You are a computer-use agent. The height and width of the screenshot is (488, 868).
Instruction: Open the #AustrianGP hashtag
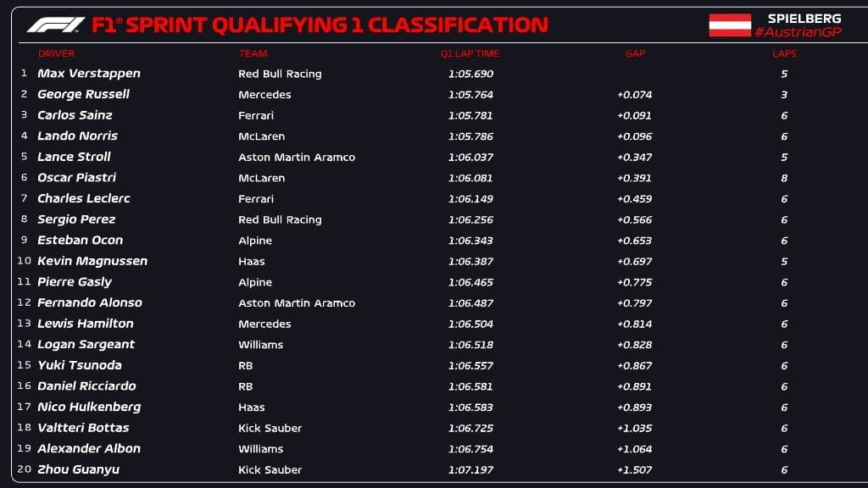pyautogui.click(x=798, y=32)
